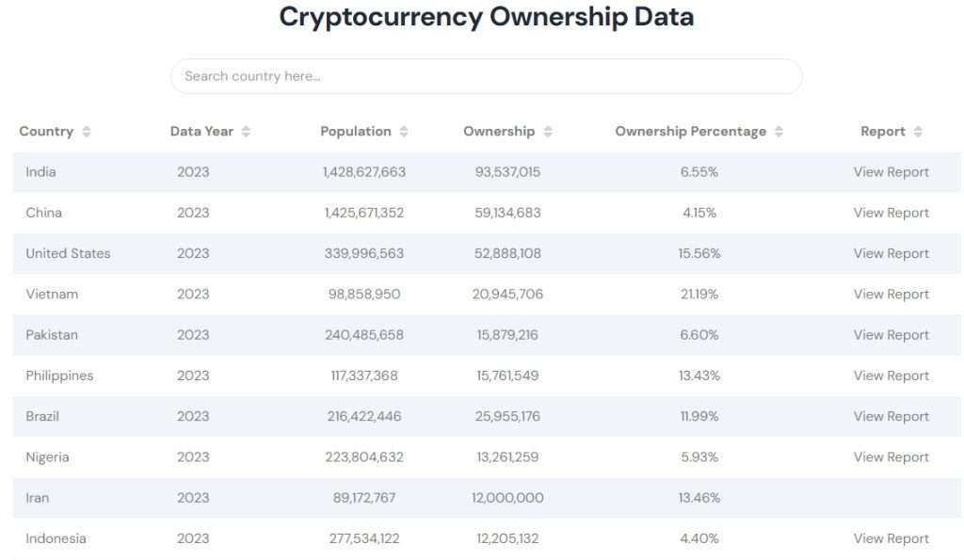Viewport: 964px width, 560px height.
Task: Click the Ownership Percentage header text
Action: 690,132
